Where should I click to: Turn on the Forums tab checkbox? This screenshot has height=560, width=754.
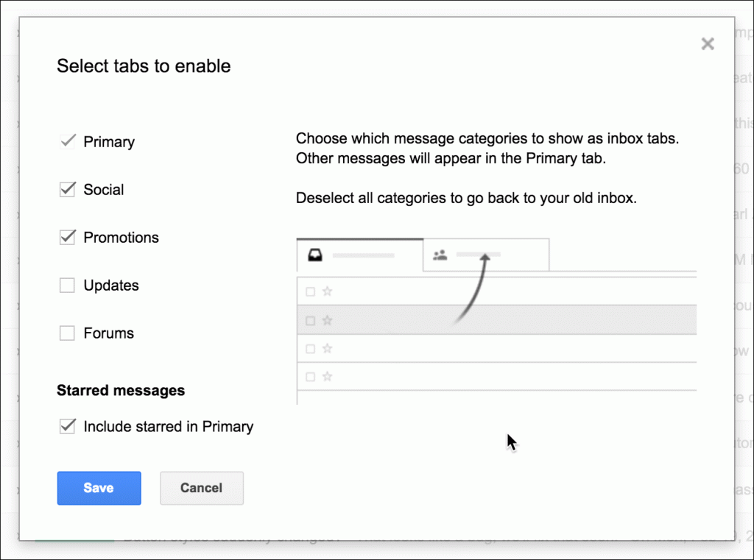(x=67, y=333)
